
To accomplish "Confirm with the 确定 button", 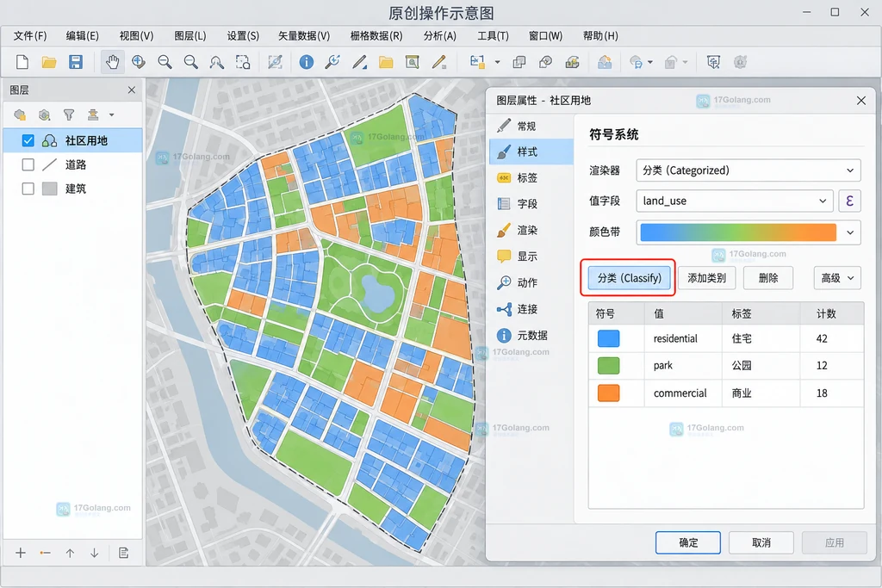I will tap(688, 542).
